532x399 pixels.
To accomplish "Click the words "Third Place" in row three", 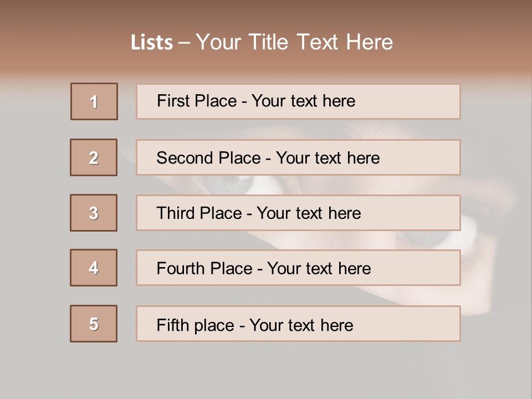I will pyautogui.click(x=199, y=213).
